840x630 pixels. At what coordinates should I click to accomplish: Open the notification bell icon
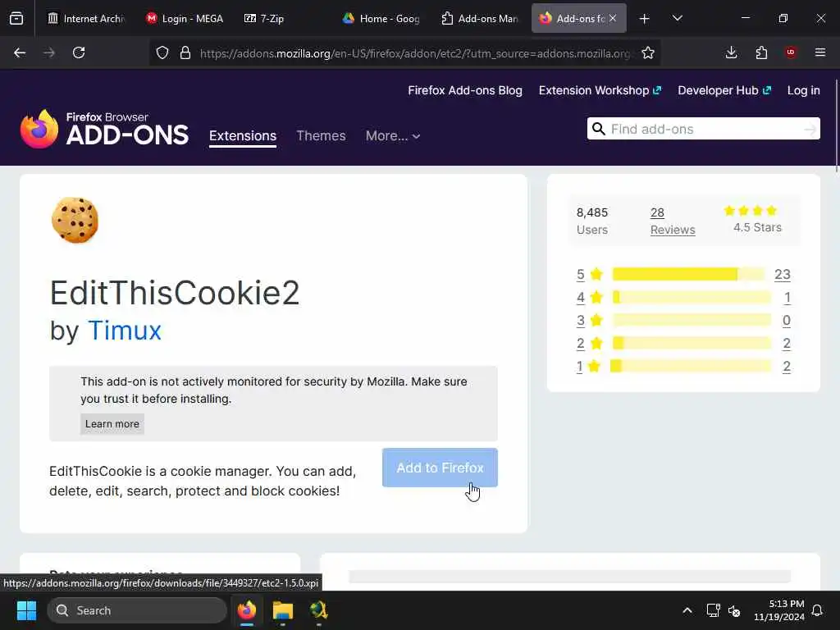tap(817, 610)
